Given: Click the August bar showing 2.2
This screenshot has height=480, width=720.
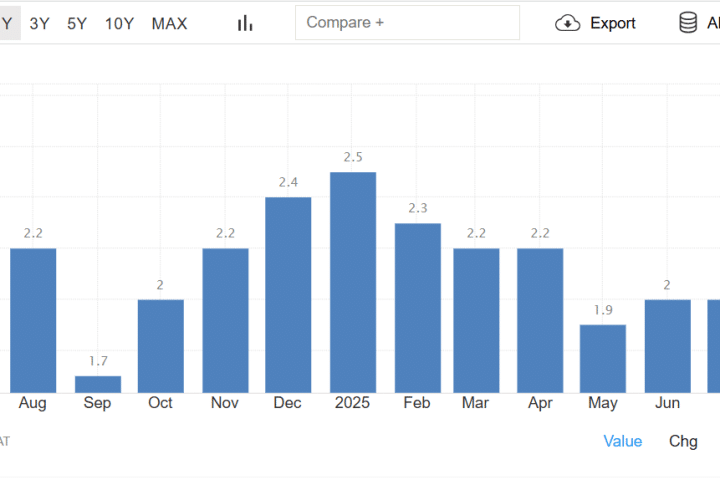Looking at the screenshot, I should [x=33, y=320].
